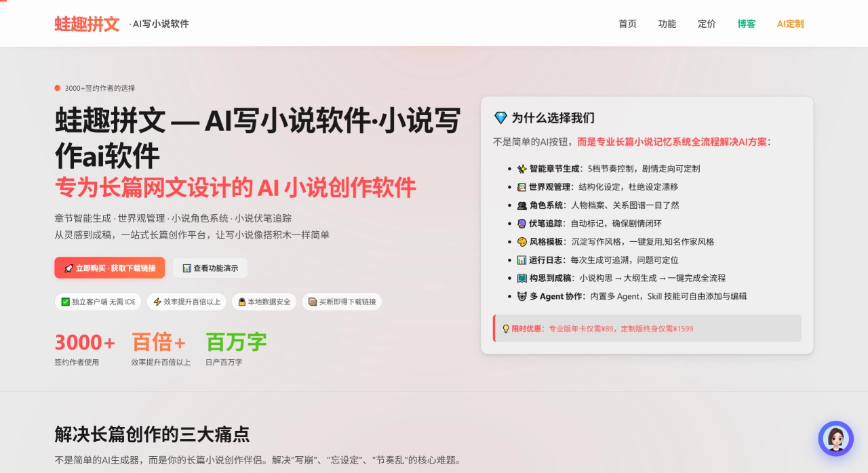This screenshot has height=473, width=868.
Task: Click the 立即购买·获取下载链接 button
Action: (x=110, y=268)
